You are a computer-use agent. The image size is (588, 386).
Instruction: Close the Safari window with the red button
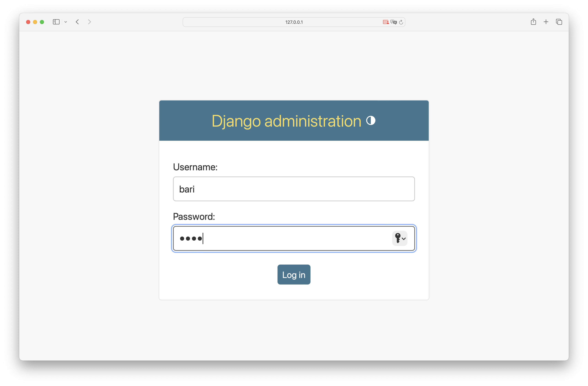tap(28, 22)
